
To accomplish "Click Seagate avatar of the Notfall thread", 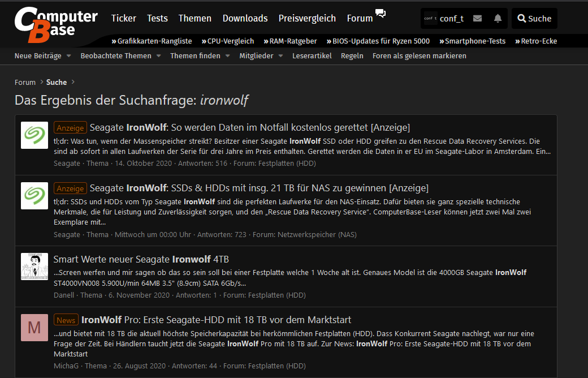I will [x=34, y=135].
